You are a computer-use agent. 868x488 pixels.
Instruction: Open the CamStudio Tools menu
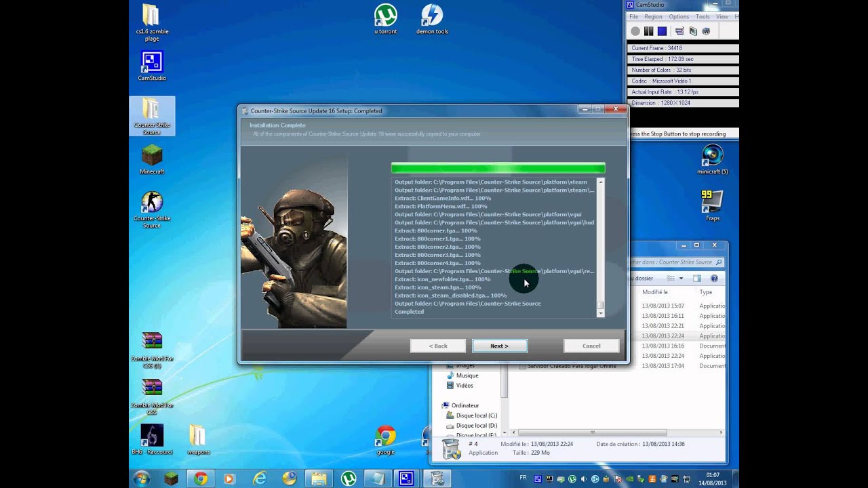click(703, 17)
